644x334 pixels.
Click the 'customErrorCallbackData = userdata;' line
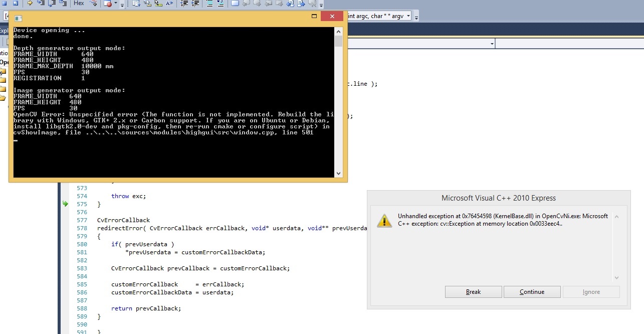point(172,292)
